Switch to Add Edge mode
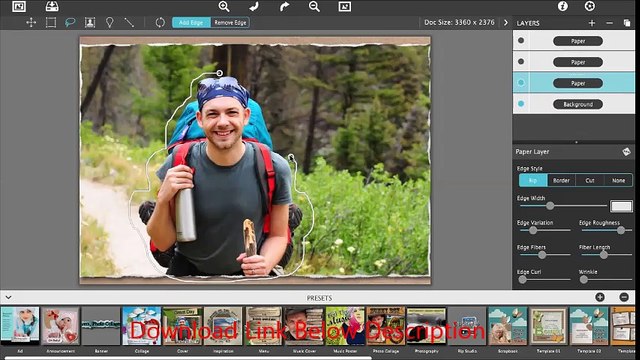This screenshot has height=360, width=640. 191,22
